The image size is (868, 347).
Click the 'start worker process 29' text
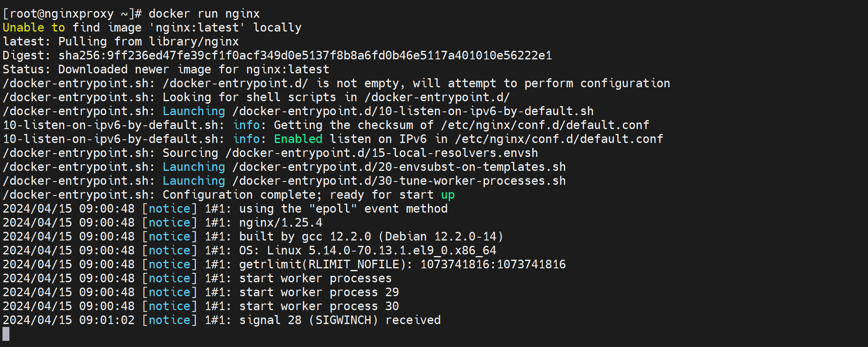(319, 292)
